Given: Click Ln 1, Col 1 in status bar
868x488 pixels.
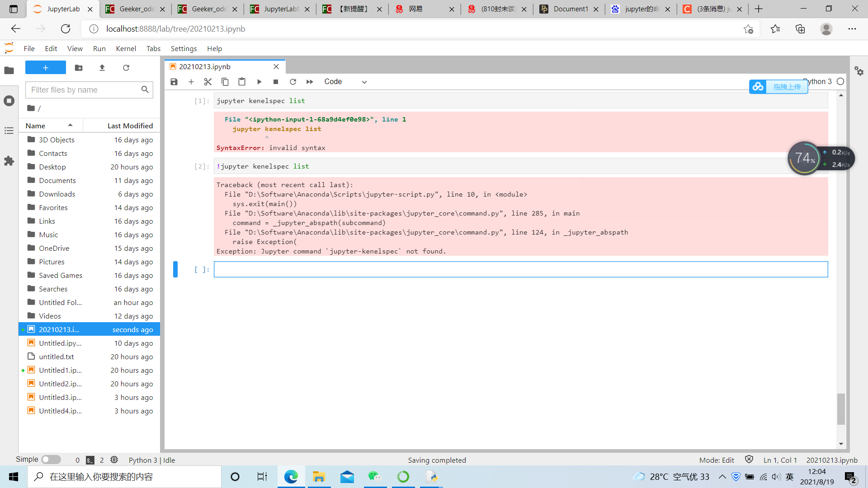Looking at the screenshot, I should [x=780, y=460].
